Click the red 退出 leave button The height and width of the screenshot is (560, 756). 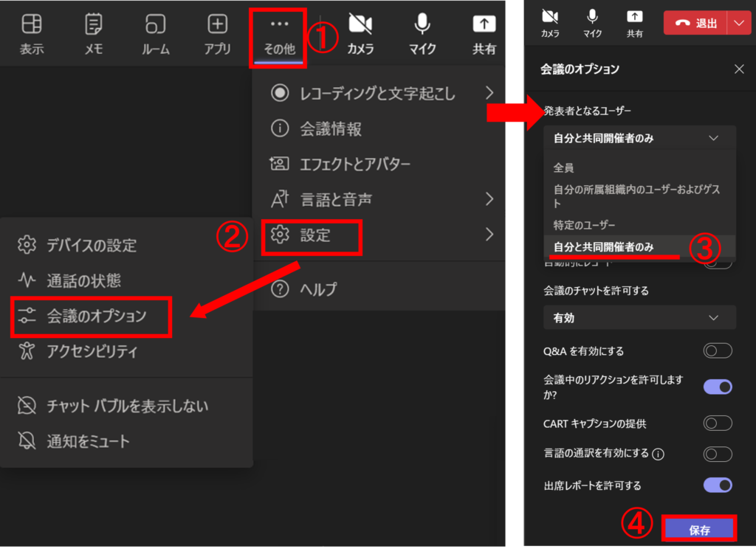coord(696,23)
